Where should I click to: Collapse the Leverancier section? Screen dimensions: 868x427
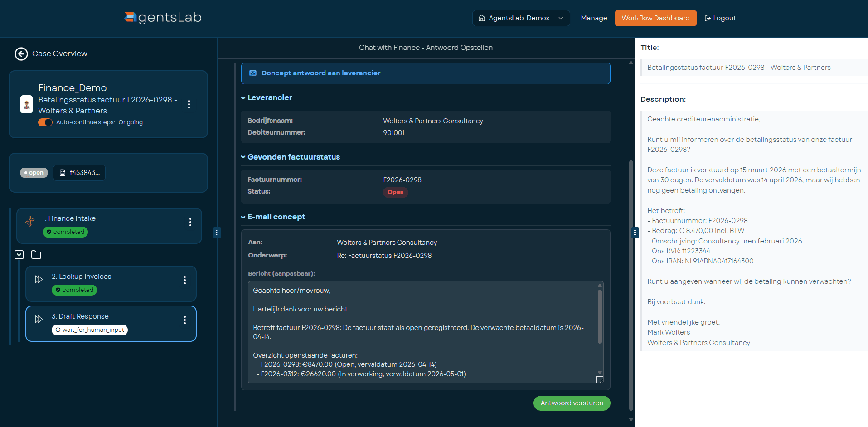click(x=242, y=97)
